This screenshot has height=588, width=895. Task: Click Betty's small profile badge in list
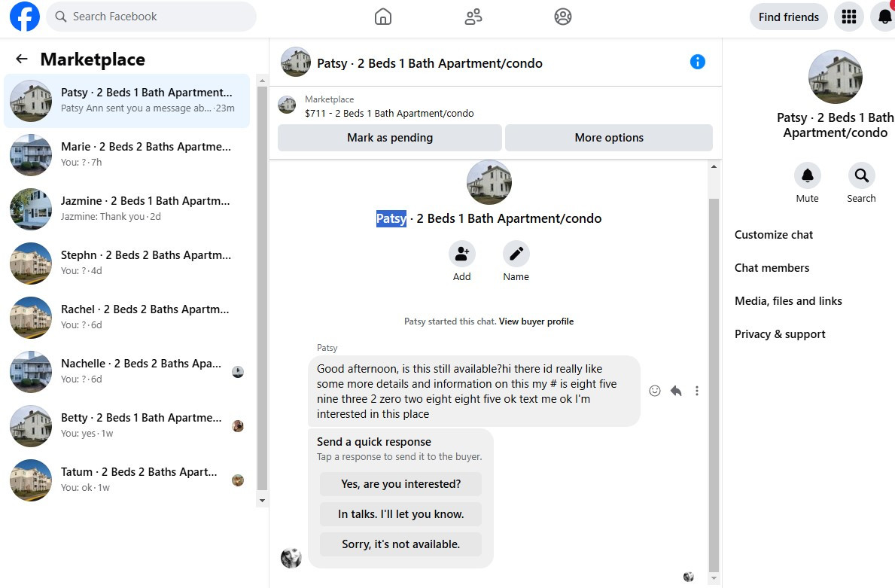pyautogui.click(x=238, y=426)
